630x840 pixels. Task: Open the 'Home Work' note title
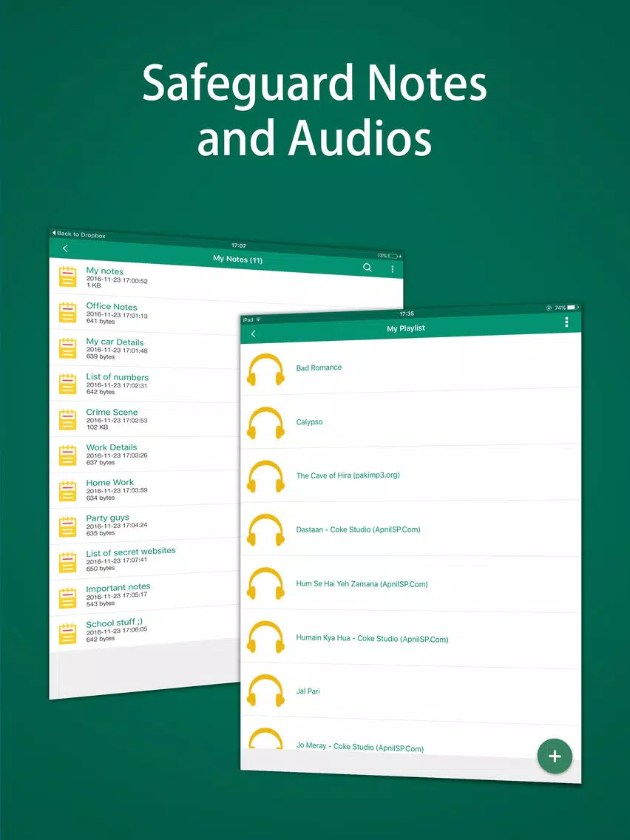tap(110, 483)
